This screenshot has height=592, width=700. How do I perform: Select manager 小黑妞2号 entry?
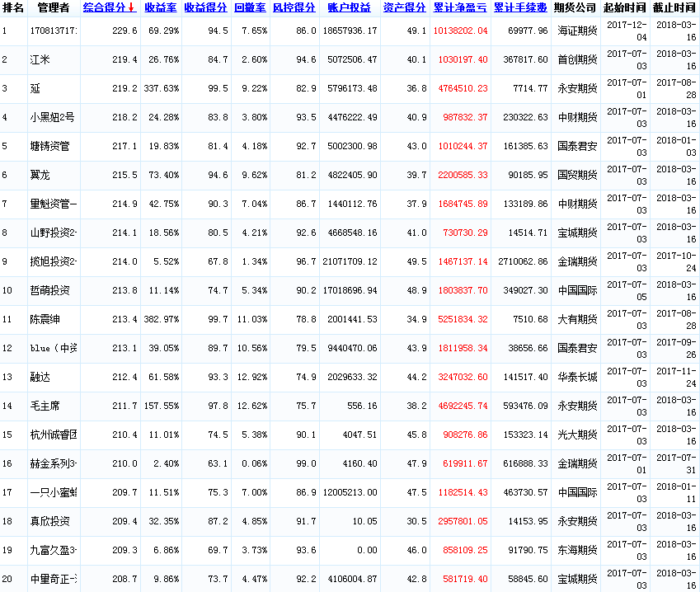pyautogui.click(x=52, y=118)
